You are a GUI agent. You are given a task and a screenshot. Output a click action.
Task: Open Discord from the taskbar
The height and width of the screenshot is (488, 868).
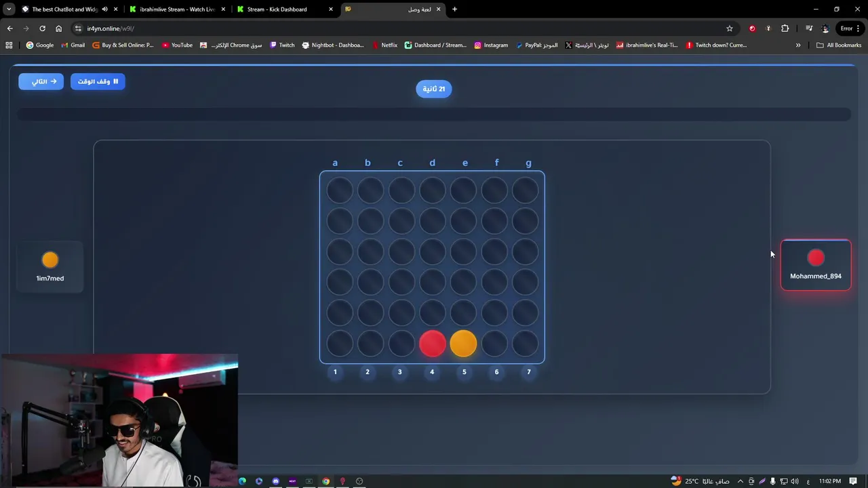[x=275, y=481]
